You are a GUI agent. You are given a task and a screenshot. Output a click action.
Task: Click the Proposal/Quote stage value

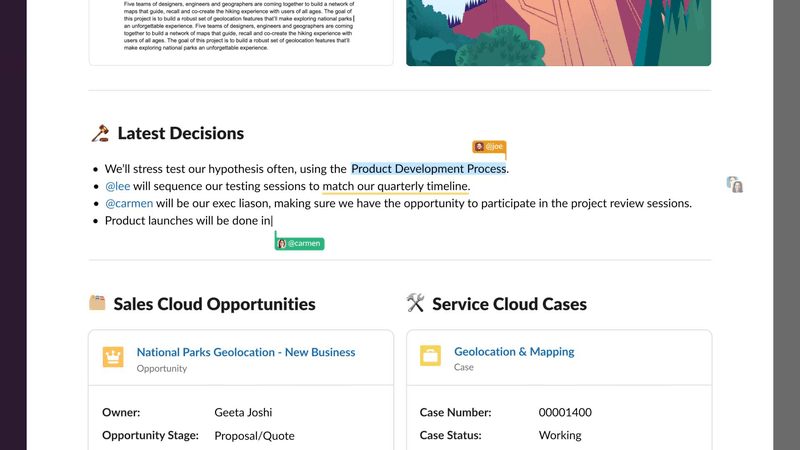click(254, 436)
